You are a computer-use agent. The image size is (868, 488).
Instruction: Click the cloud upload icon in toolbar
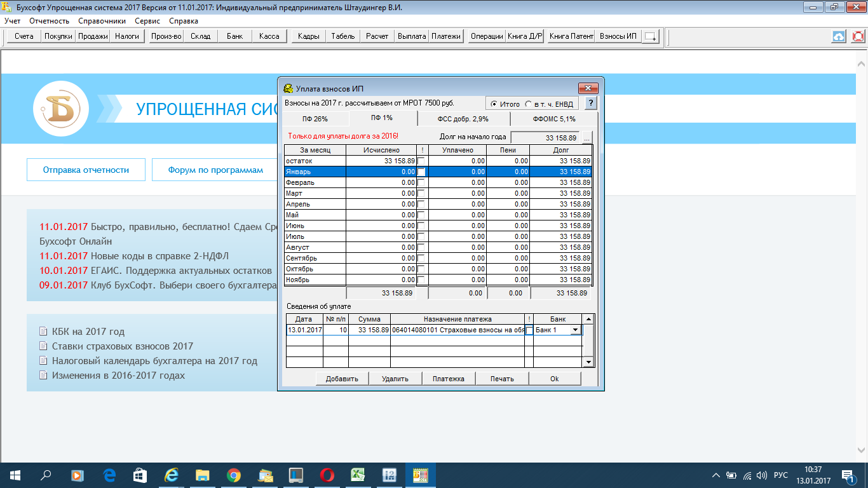[x=839, y=36]
